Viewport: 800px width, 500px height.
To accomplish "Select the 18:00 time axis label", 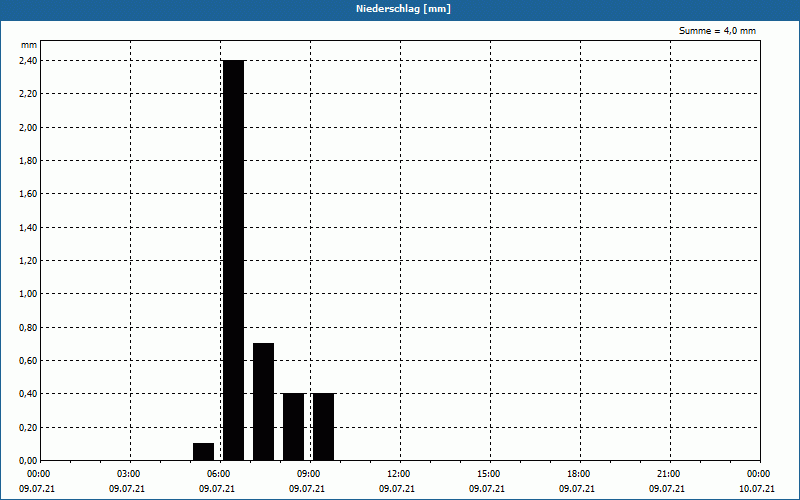I will [x=579, y=474].
